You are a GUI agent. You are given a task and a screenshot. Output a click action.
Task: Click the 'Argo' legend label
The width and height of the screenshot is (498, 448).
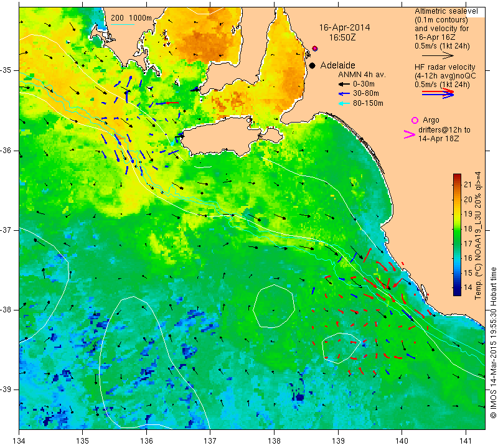(x=431, y=120)
